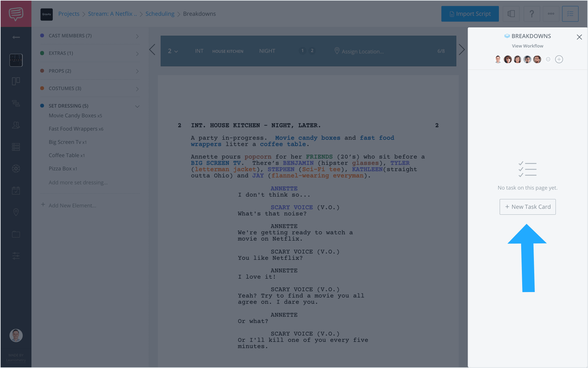Click HOUSE KITCHEN scene name
This screenshot has width=588, height=368.
(228, 52)
